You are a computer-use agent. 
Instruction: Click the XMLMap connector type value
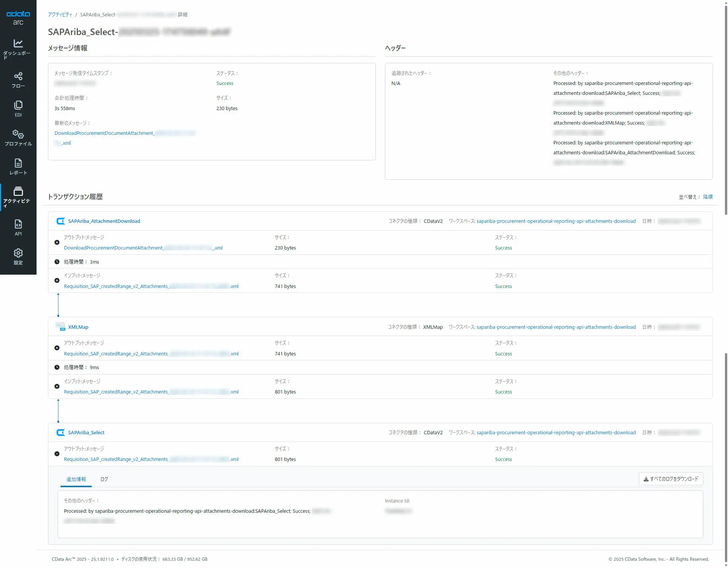click(x=433, y=327)
